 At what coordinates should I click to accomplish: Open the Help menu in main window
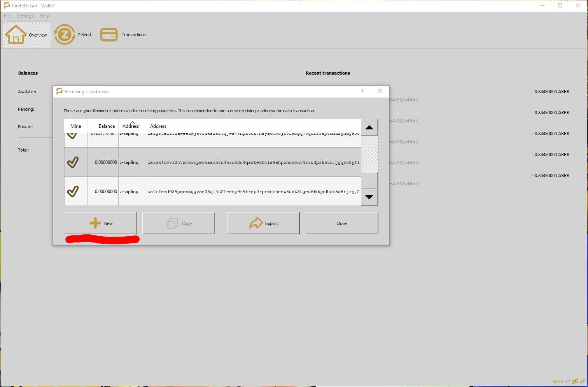pyautogui.click(x=44, y=16)
